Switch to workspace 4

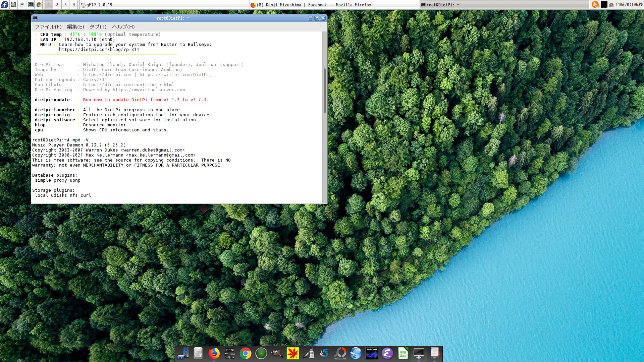click(x=74, y=5)
